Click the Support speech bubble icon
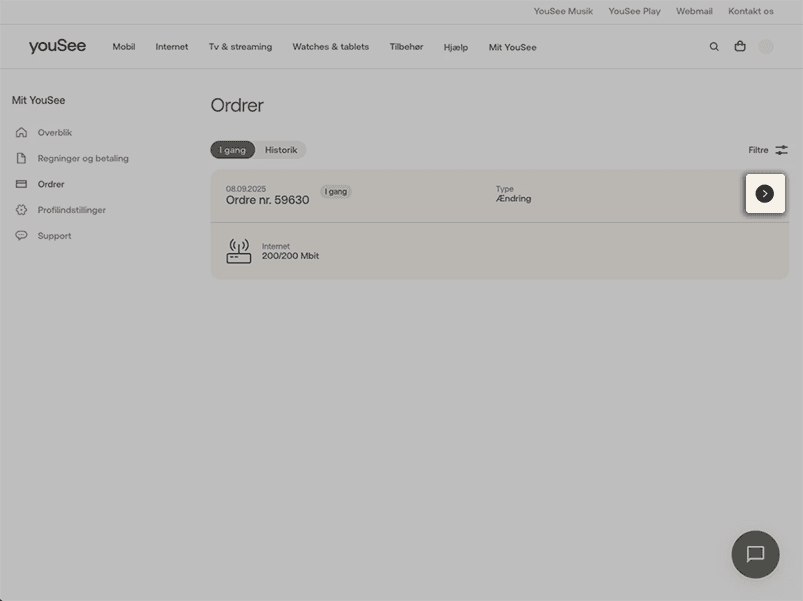Viewport: 803px width, 601px height. point(21,236)
